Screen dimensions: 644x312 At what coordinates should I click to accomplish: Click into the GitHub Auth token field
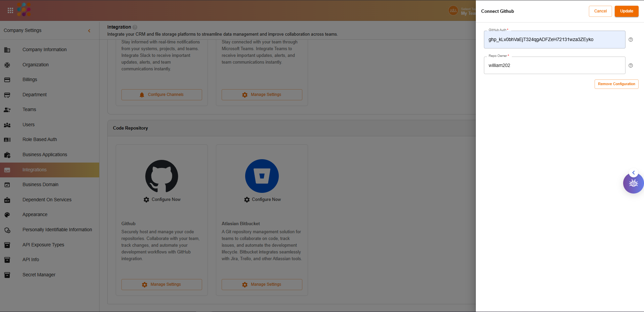(554, 40)
